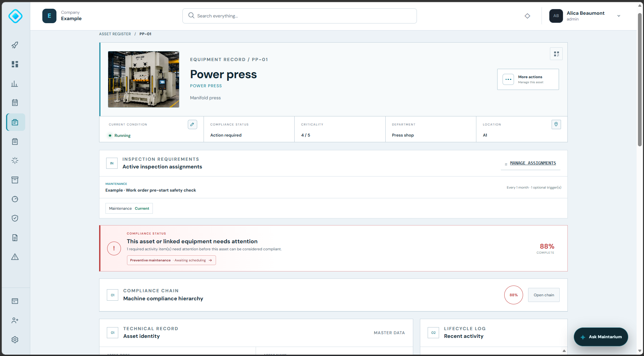The image size is (644, 356).
Task: Open the sparkle spinner sidebar icon
Action: click(x=15, y=160)
